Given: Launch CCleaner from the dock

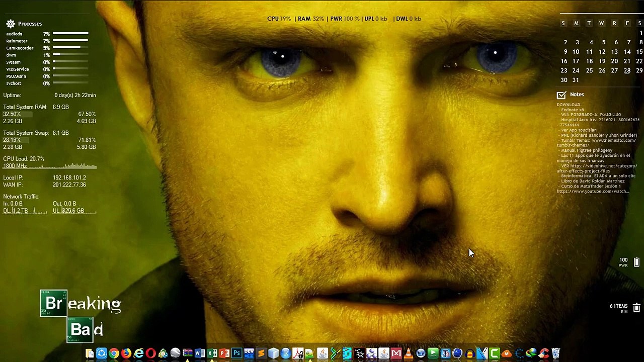Looking at the screenshot, I should click(543, 353).
